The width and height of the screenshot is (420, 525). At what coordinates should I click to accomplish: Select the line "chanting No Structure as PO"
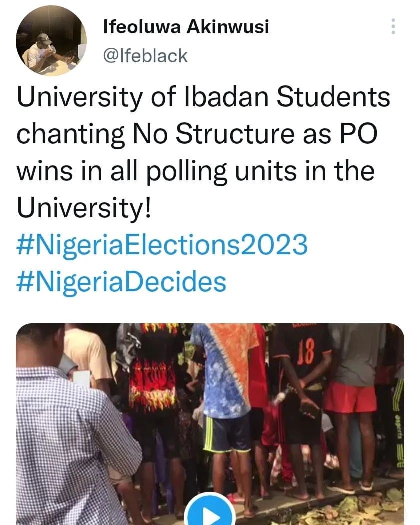(197, 134)
